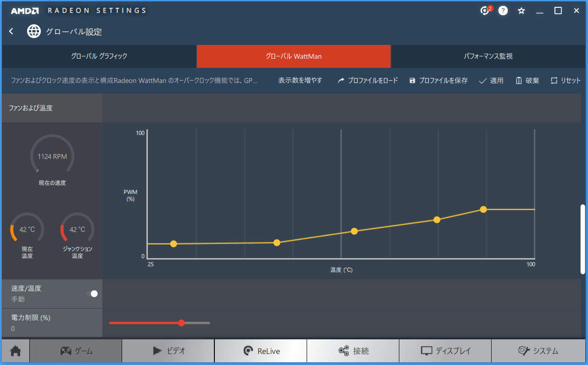Viewport: 588px width, 365px height.
Task: Click プロファイルを保存 button
Action: [x=438, y=80]
